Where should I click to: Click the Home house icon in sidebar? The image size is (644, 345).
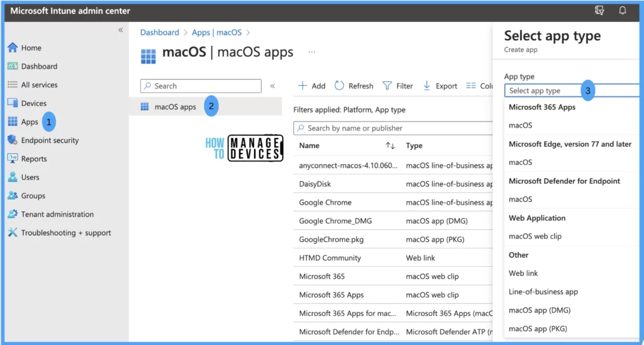tap(13, 48)
